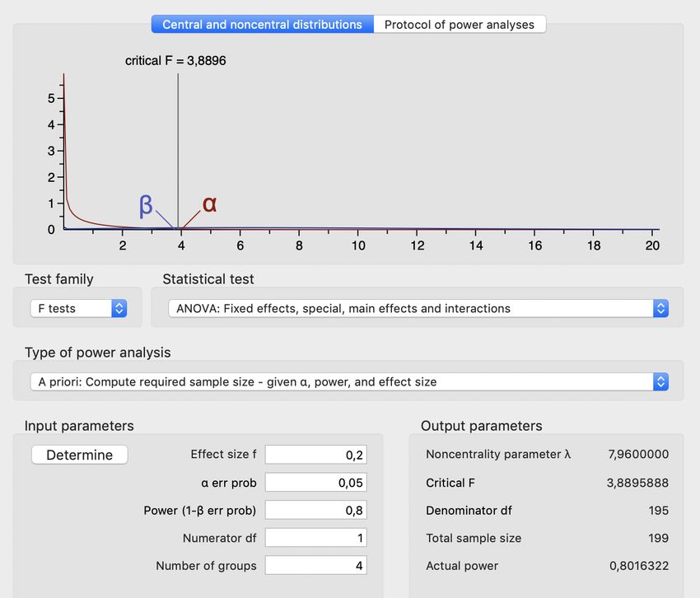Click the Total sample size value 199
The width and height of the screenshot is (700, 598).
click(657, 538)
